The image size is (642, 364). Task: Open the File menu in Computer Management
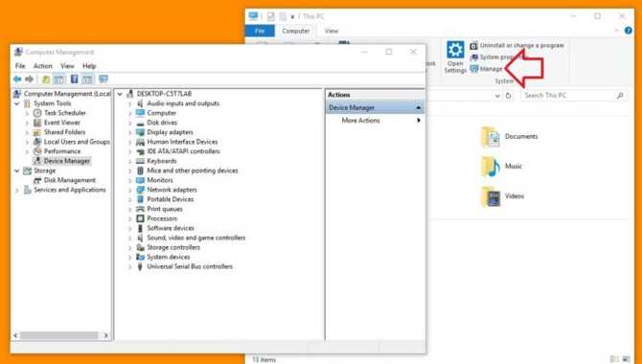point(20,66)
